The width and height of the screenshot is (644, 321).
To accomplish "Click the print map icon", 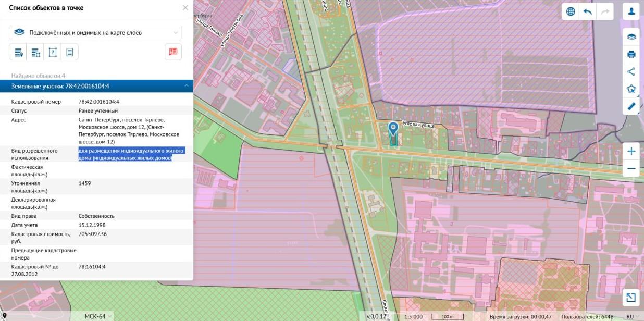I will 631,54.
